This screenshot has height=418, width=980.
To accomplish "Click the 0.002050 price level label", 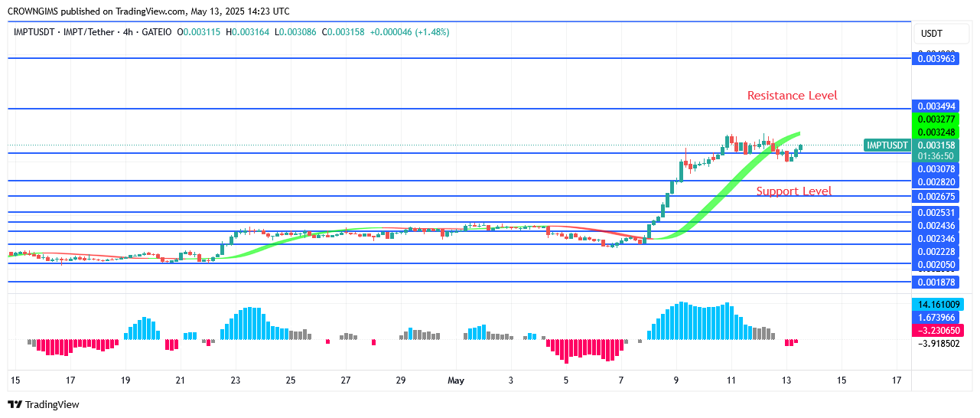I will coord(936,265).
